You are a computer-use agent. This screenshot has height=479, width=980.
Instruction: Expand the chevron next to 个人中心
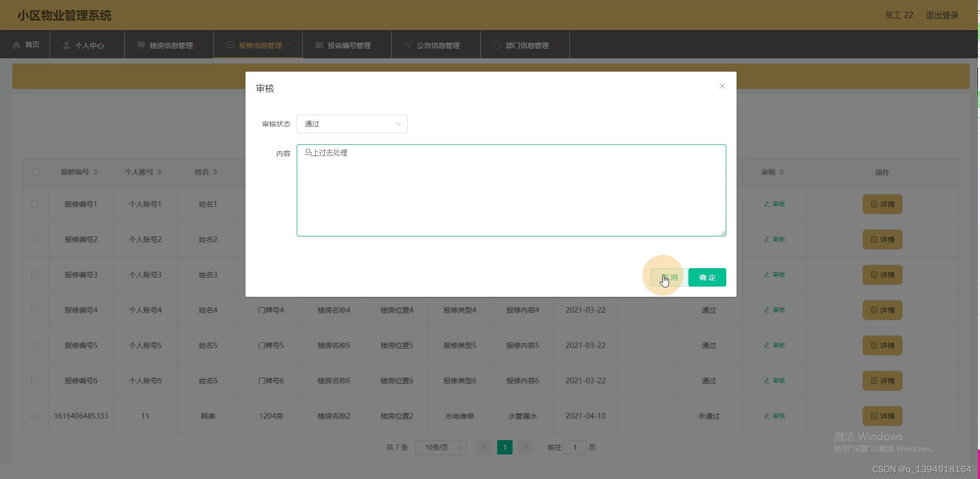pyautogui.click(x=112, y=45)
